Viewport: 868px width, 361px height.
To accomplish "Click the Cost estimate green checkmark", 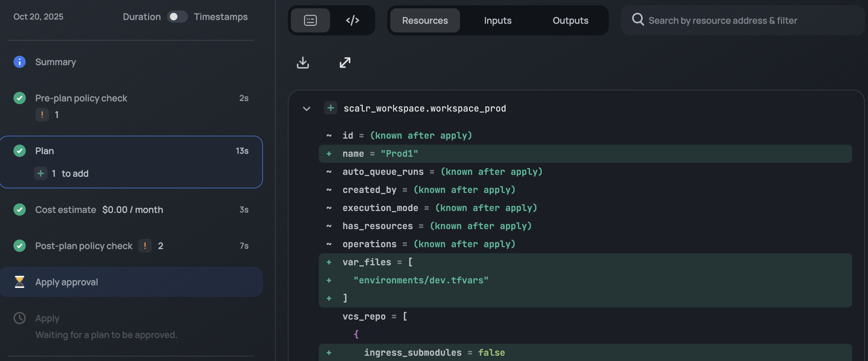I will pos(20,210).
